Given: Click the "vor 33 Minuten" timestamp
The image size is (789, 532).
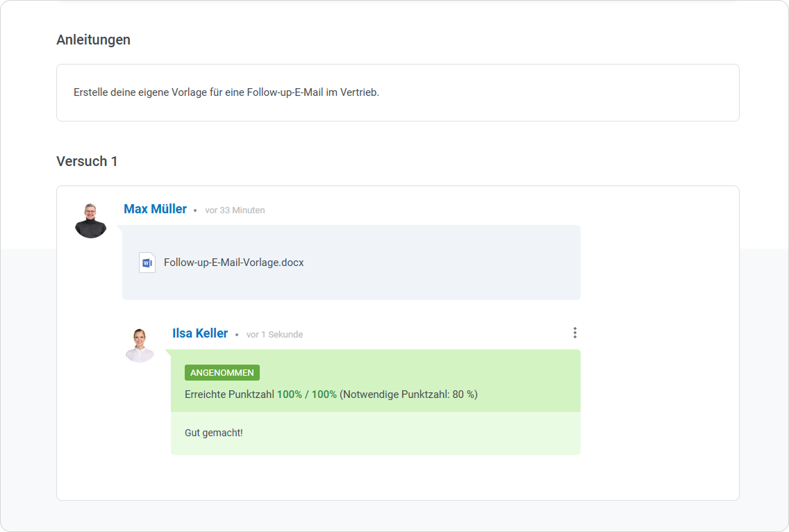Looking at the screenshot, I should coord(235,210).
